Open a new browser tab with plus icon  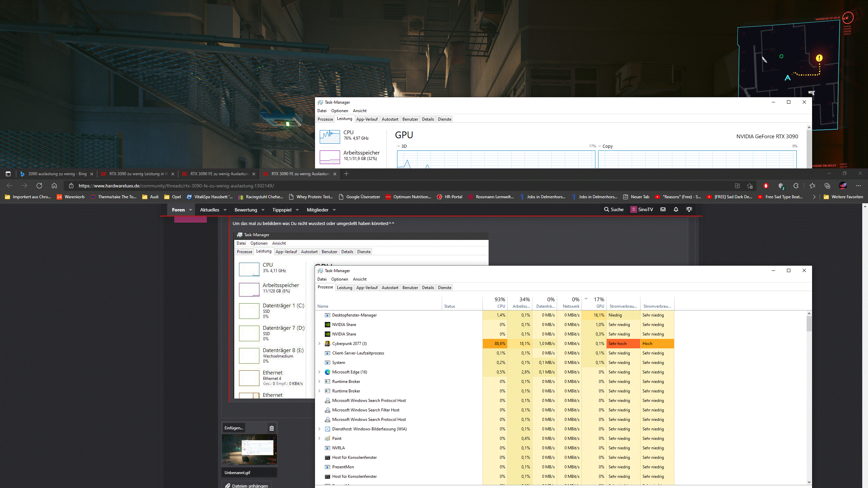click(x=346, y=174)
